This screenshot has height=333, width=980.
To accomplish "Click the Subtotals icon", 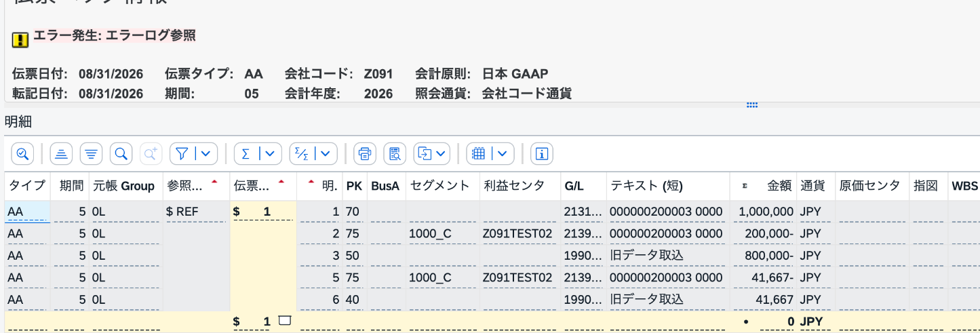I will (301, 154).
